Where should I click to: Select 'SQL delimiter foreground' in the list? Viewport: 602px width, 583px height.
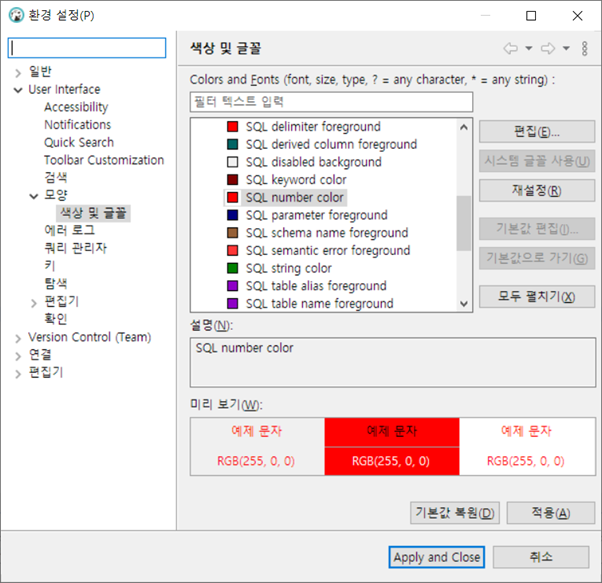313,127
